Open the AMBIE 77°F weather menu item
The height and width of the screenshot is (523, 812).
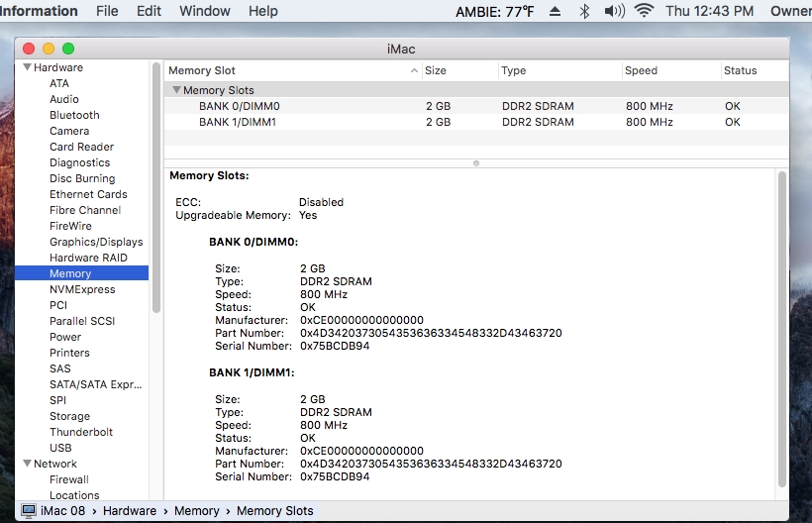494,12
